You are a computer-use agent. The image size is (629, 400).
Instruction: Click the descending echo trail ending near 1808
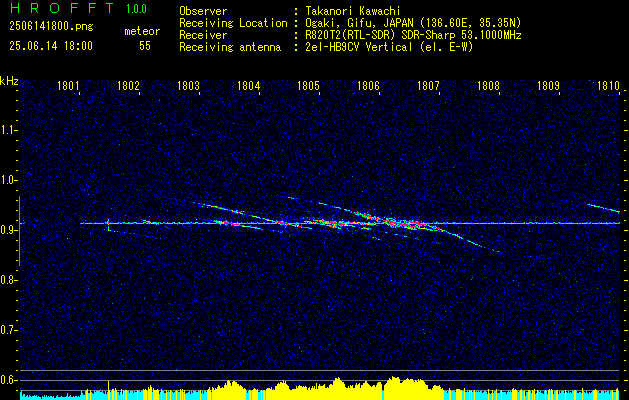(473, 242)
